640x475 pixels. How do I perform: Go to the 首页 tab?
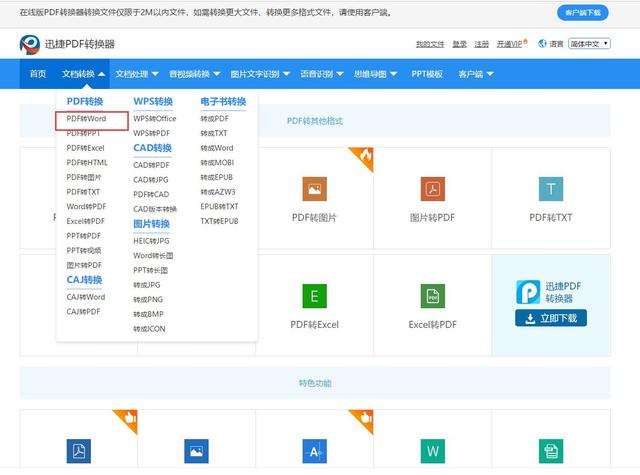coord(38,74)
